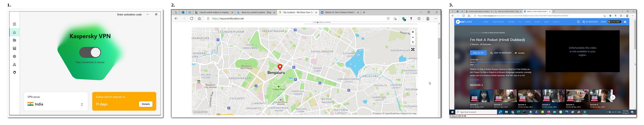
Task: Open Kaspersky VPN hamburger menu
Action: coord(14,24)
